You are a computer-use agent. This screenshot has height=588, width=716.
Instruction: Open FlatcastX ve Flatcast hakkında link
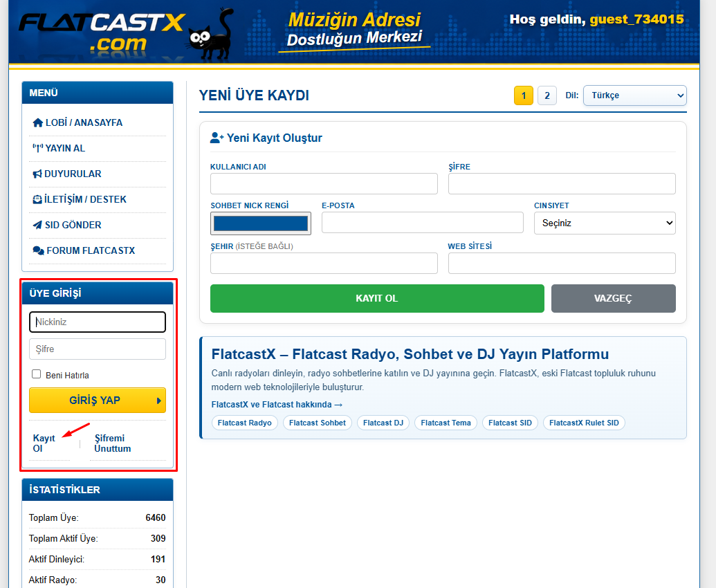(x=277, y=405)
